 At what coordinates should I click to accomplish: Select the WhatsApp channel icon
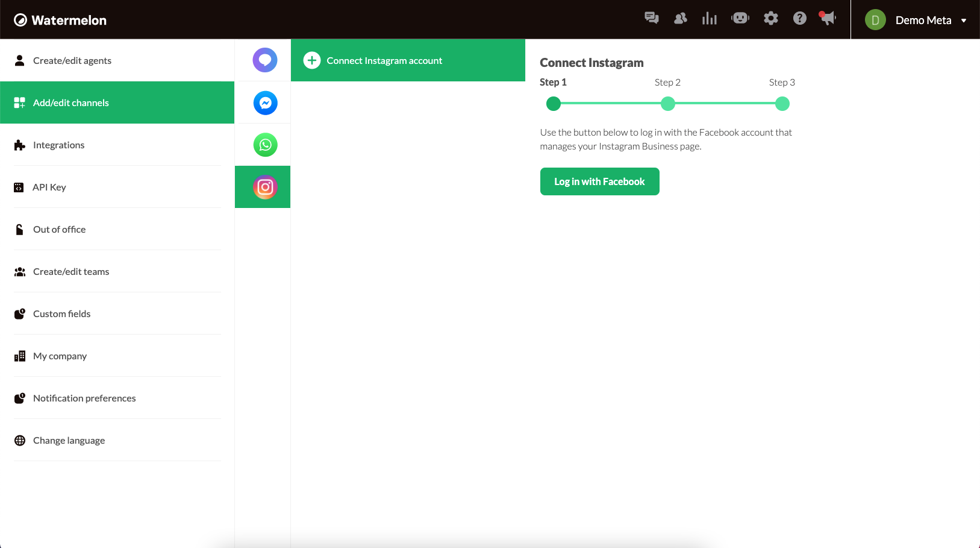pyautogui.click(x=265, y=145)
